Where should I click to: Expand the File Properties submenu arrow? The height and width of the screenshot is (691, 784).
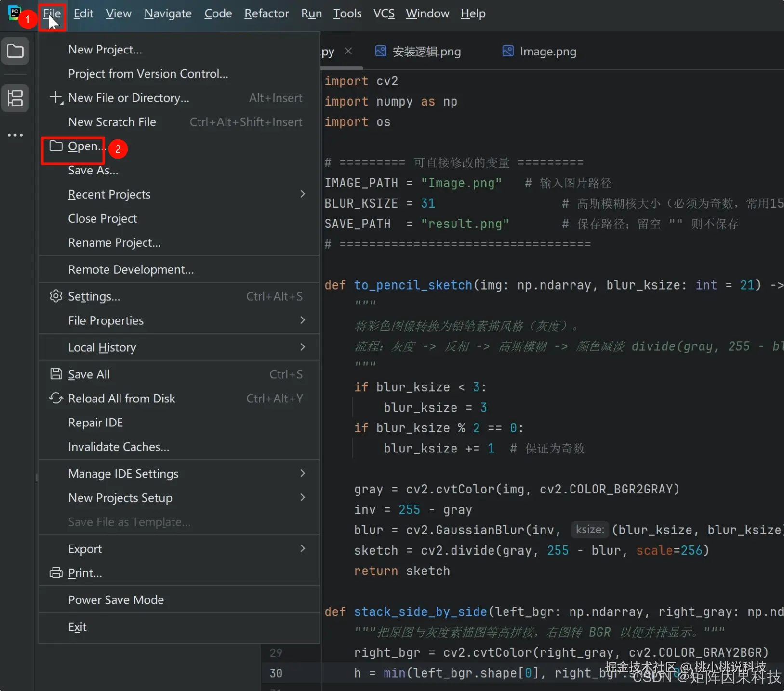coord(303,320)
